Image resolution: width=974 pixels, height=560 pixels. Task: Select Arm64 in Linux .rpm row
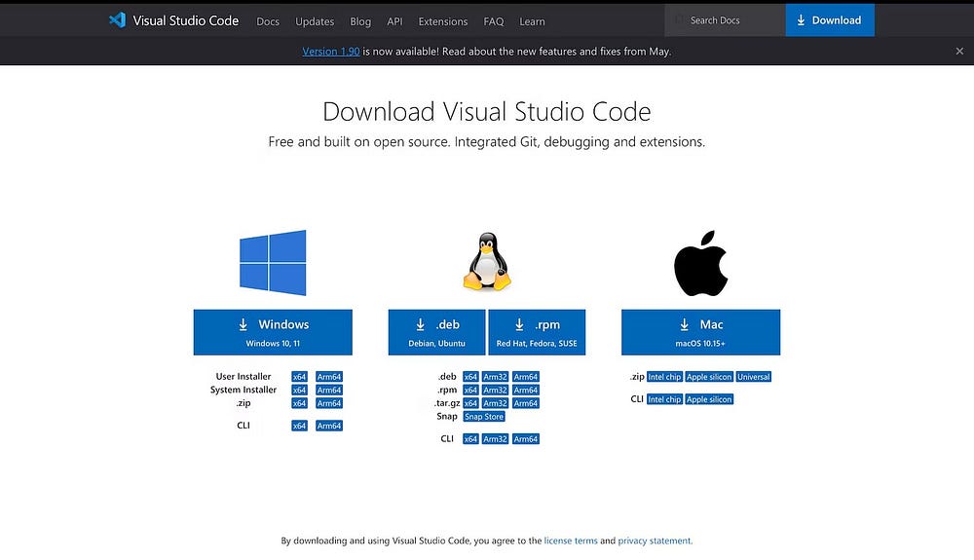pyautogui.click(x=526, y=390)
